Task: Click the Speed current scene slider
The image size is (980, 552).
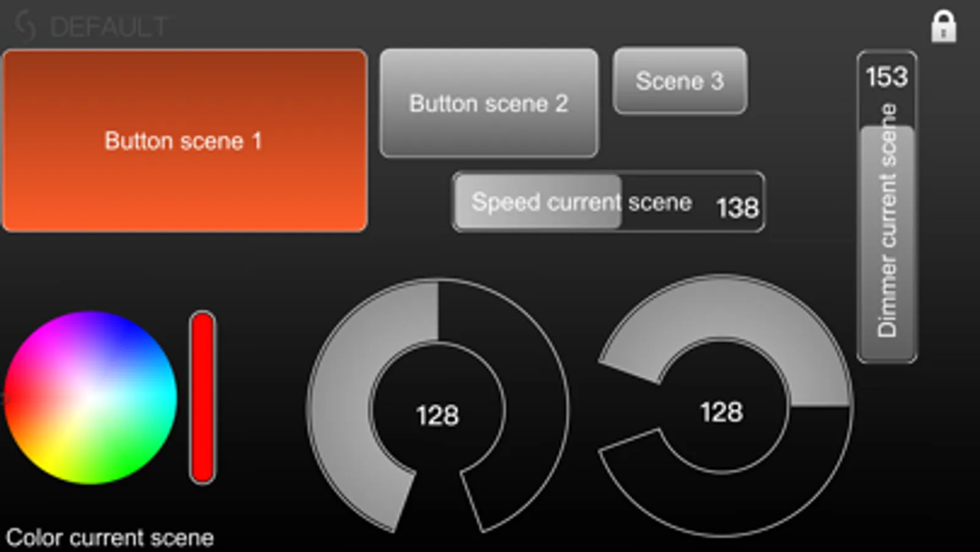Action: coord(608,202)
